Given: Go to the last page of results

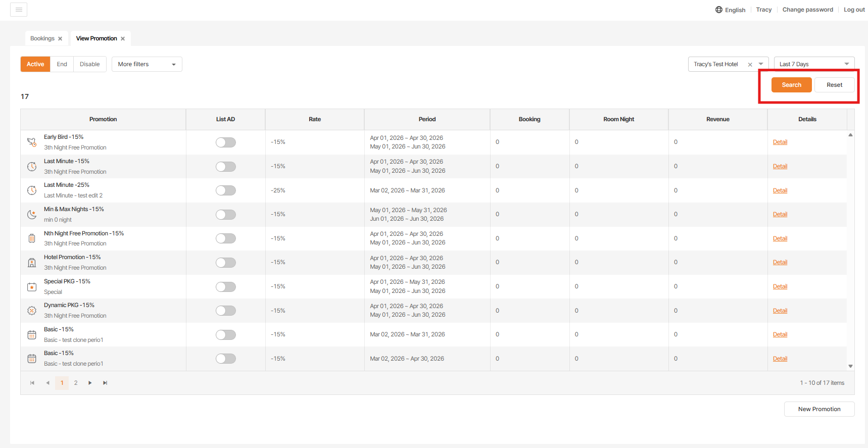Looking at the screenshot, I should point(105,383).
